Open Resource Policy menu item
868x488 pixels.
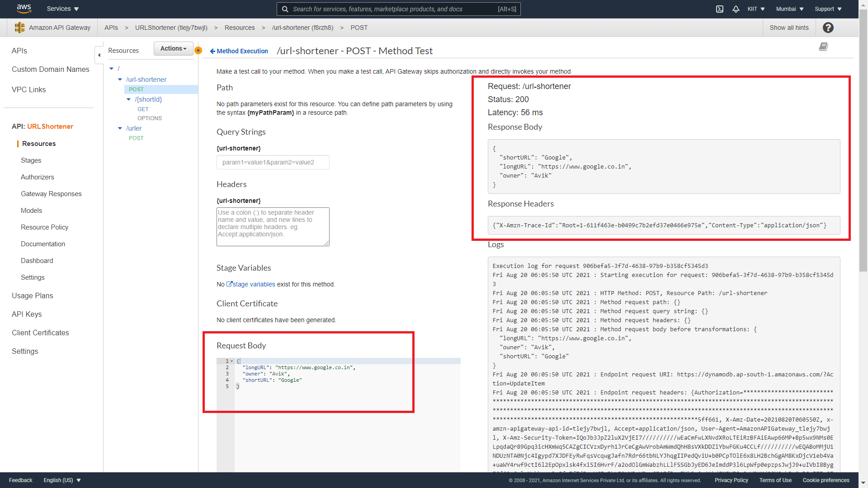45,227
